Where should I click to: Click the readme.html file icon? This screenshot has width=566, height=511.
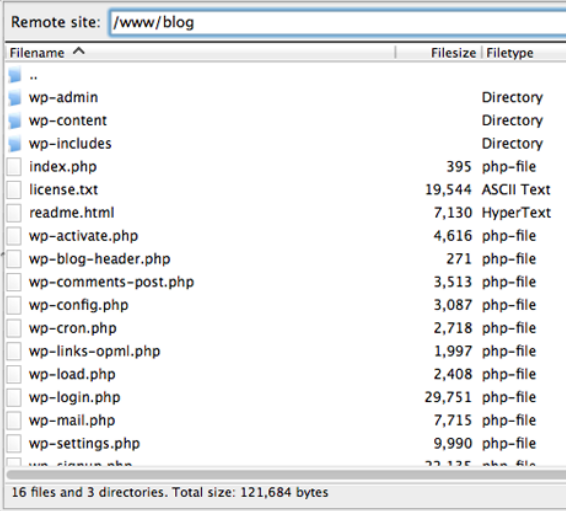click(14, 213)
